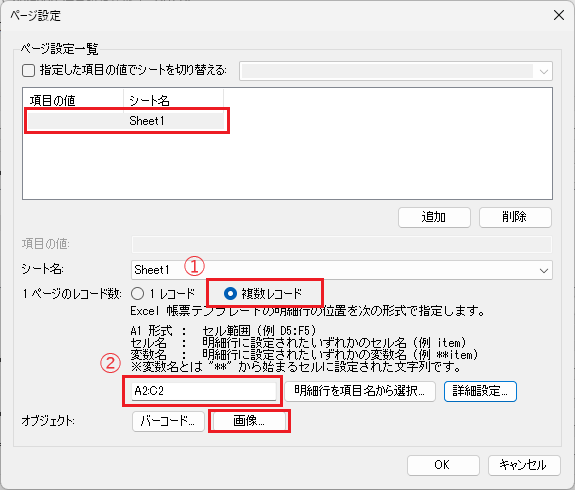The height and width of the screenshot is (490, 575).
Task: Click the 削除 button
Action: coord(515,217)
